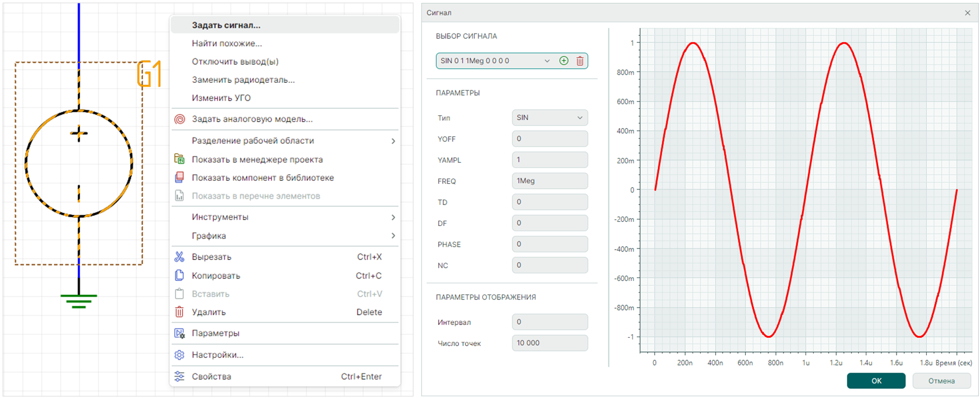The image size is (980, 398).
Task: Click the Copy icon in context menu
Action: tap(180, 276)
